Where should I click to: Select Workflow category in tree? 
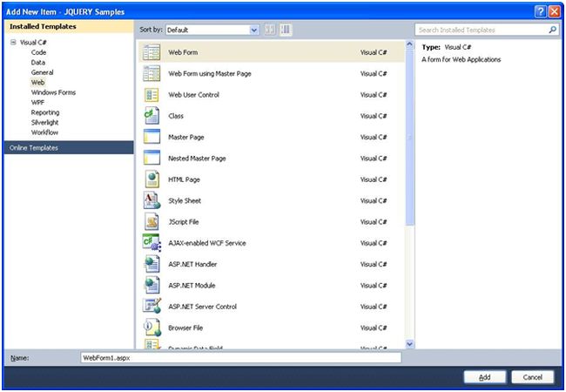pos(44,132)
